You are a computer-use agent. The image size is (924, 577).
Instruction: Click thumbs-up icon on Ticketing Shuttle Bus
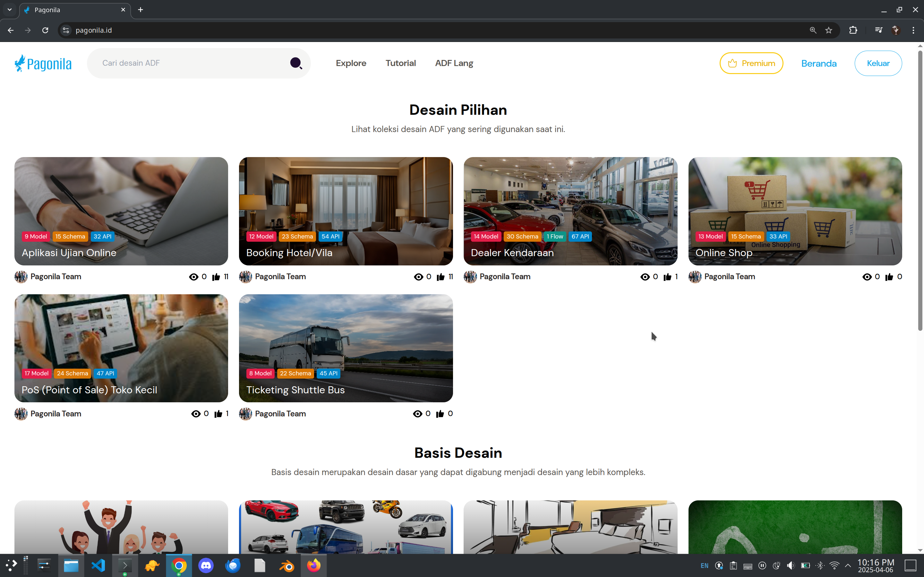[440, 414]
